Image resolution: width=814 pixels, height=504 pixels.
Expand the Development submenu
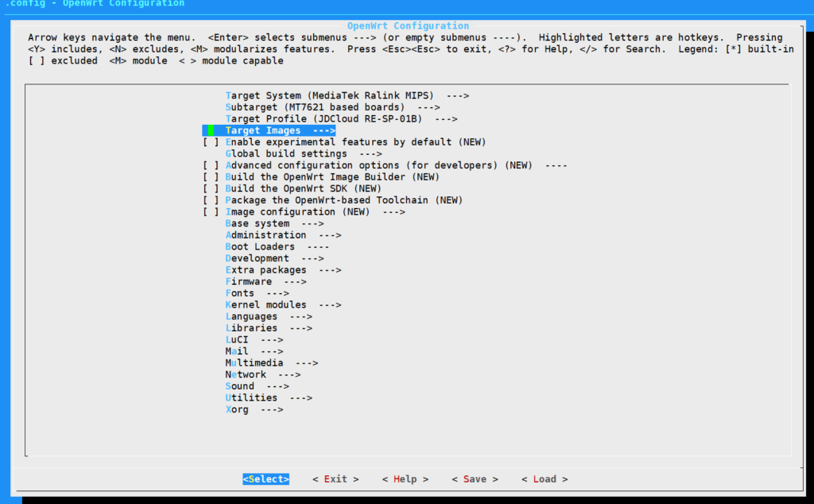click(274, 258)
